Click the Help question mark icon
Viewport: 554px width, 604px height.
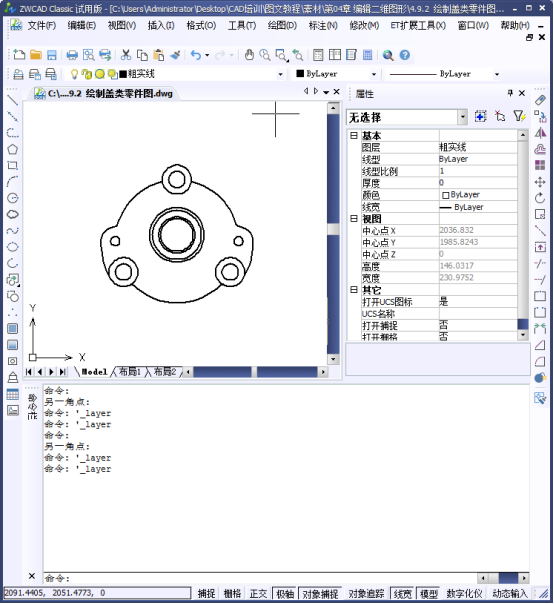point(405,55)
